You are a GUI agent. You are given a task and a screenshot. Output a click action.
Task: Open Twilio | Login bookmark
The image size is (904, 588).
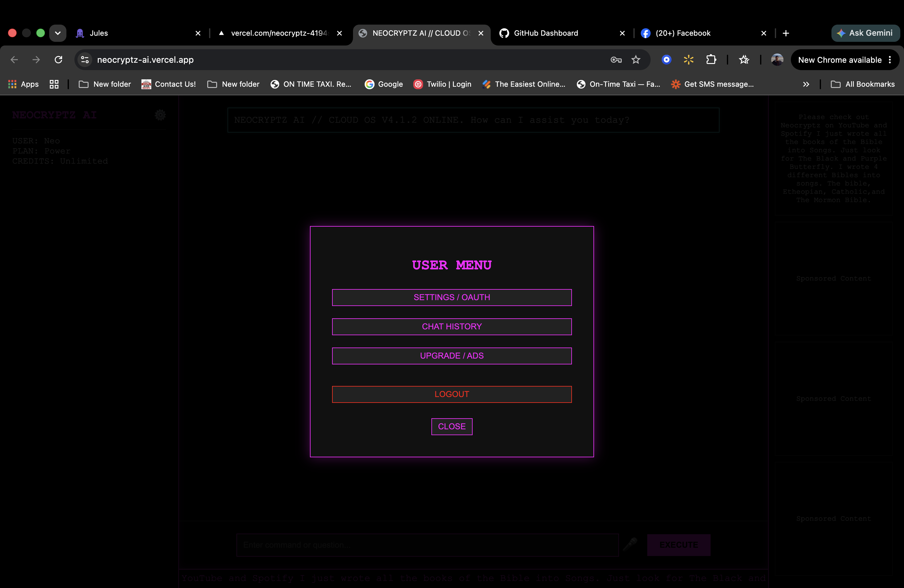click(442, 84)
